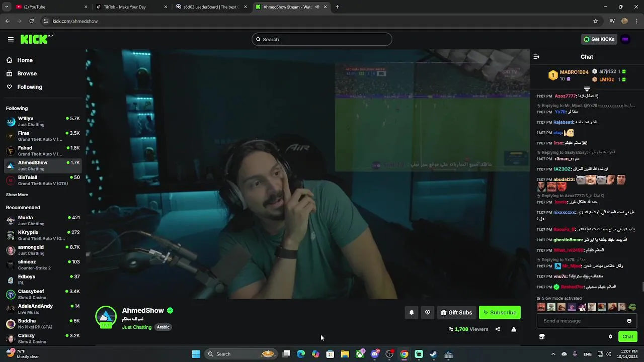Click the Just Chatting category link
This screenshot has height=362, width=644.
pyautogui.click(x=136, y=327)
